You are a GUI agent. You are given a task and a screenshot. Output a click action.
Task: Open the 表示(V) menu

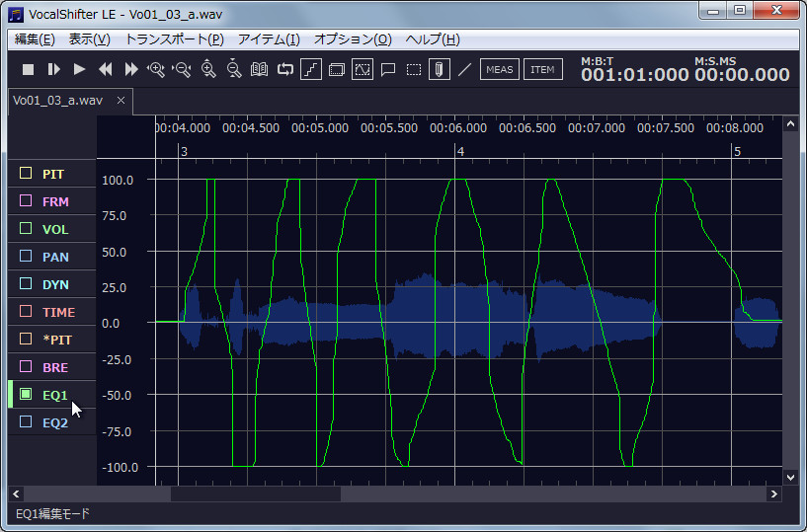pyautogui.click(x=90, y=39)
